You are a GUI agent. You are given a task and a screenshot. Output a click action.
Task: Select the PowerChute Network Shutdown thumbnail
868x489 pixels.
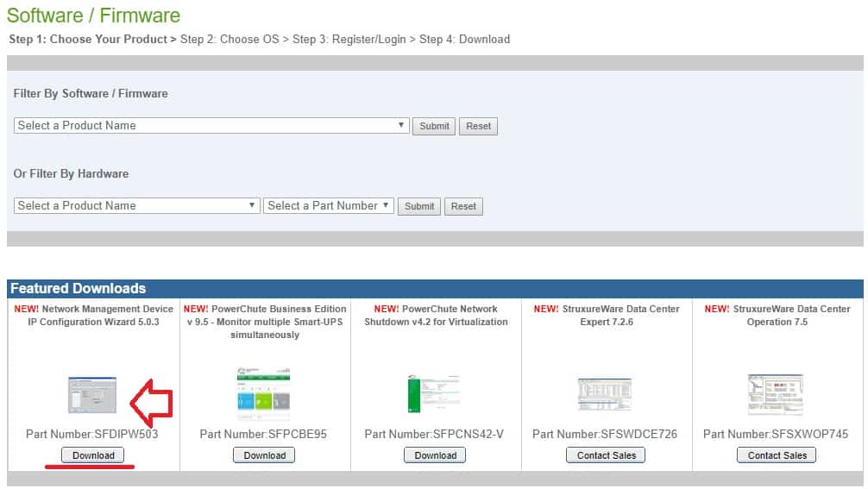[x=434, y=395]
